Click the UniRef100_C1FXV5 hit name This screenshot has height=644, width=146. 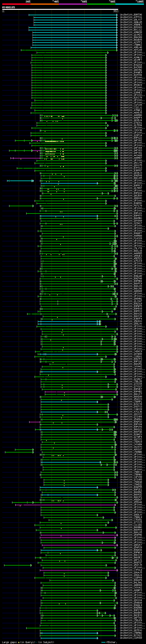[131, 105]
